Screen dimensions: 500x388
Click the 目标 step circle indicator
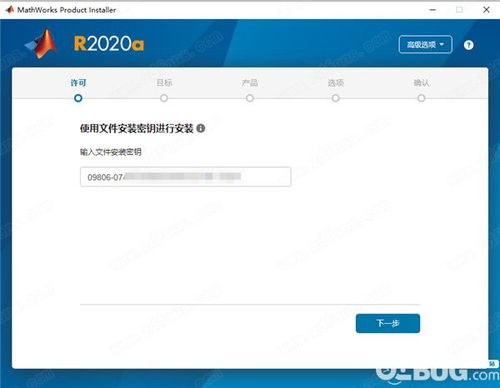click(x=164, y=98)
